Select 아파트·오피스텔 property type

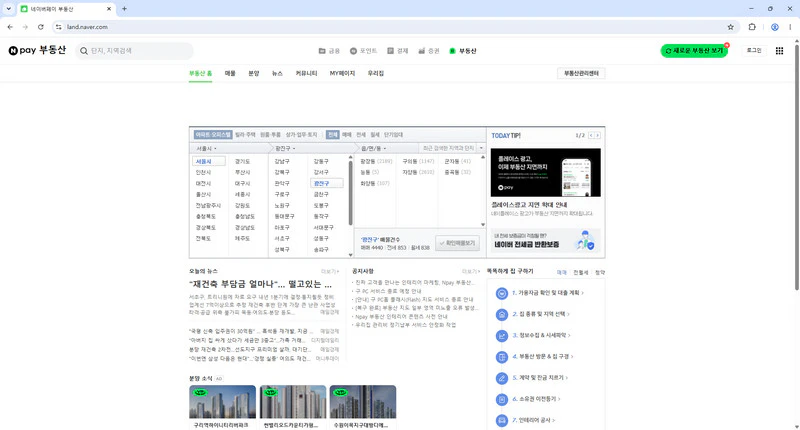(x=213, y=135)
